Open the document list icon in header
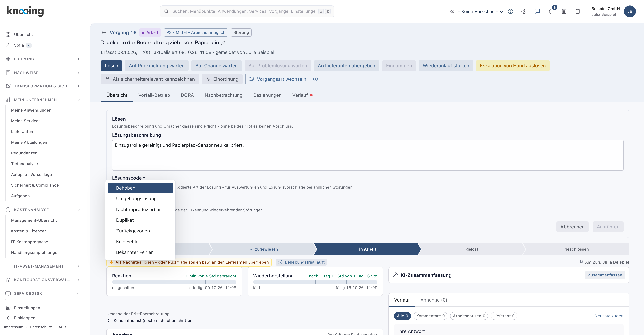 coord(564,12)
